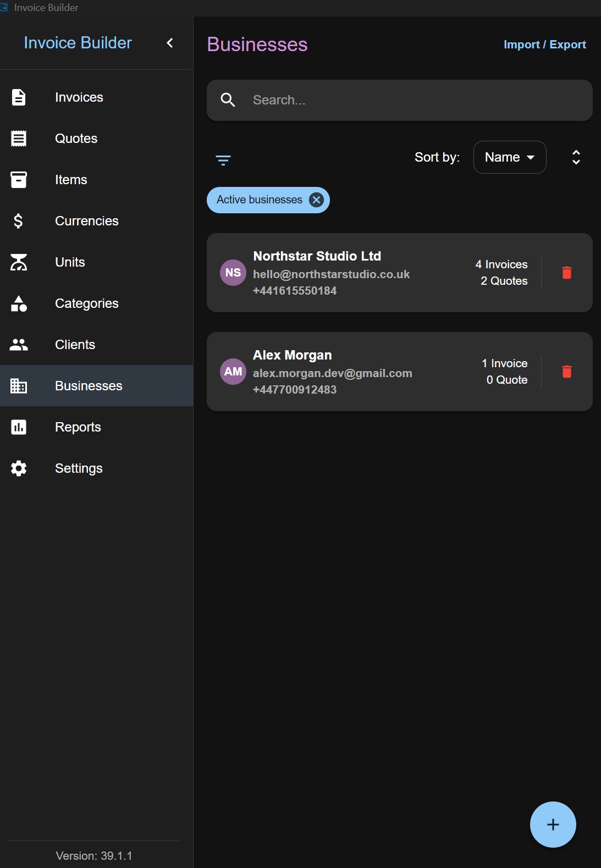
Task: Click the Reports bar chart icon
Action: click(x=19, y=427)
